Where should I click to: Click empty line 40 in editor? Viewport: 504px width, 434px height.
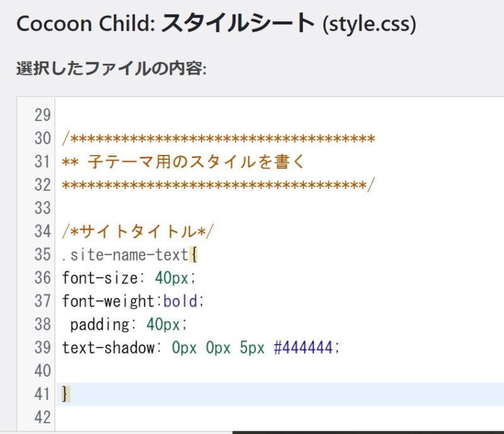coord(280,370)
